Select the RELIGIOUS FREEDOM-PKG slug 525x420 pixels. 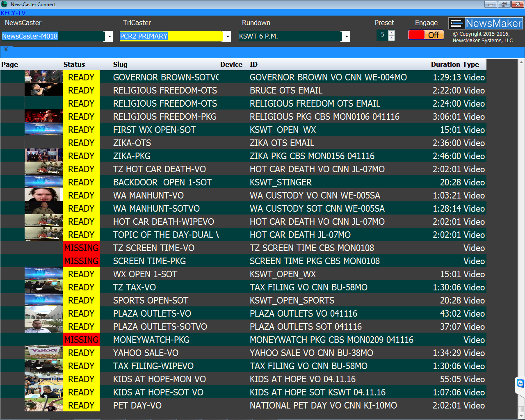click(165, 116)
